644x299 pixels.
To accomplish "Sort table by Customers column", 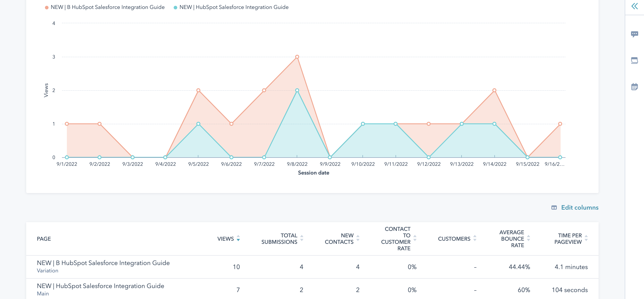I will pyautogui.click(x=457, y=238).
